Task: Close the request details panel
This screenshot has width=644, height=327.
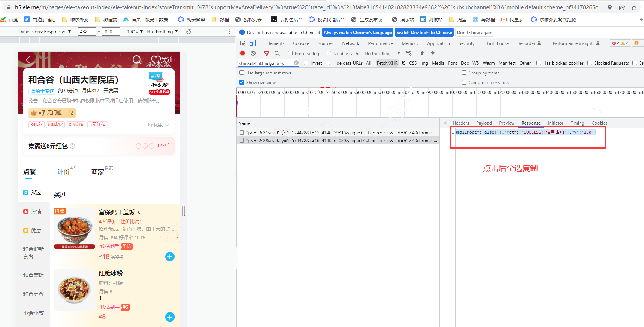Action: pos(445,123)
